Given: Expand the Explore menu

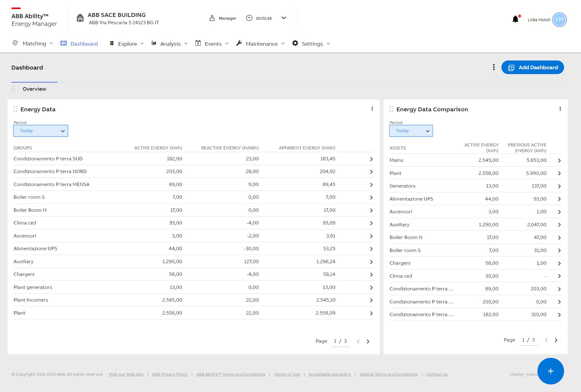Looking at the screenshot, I should coord(126,44).
